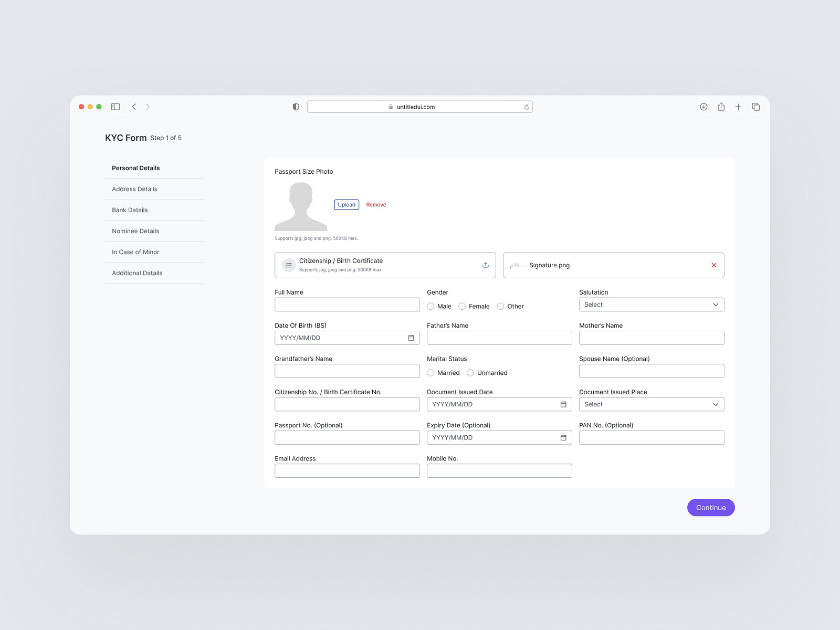The image size is (840, 630).
Task: Click the Continue button
Action: click(x=711, y=507)
